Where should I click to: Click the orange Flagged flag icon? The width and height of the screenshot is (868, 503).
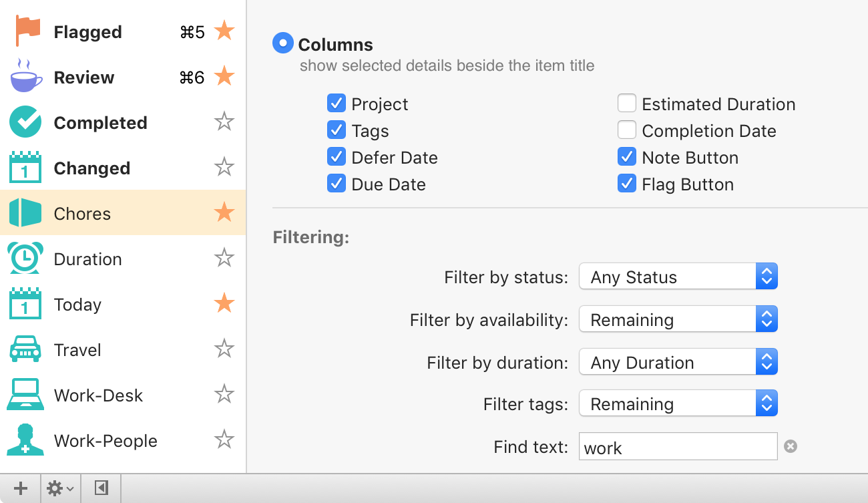[x=27, y=31]
